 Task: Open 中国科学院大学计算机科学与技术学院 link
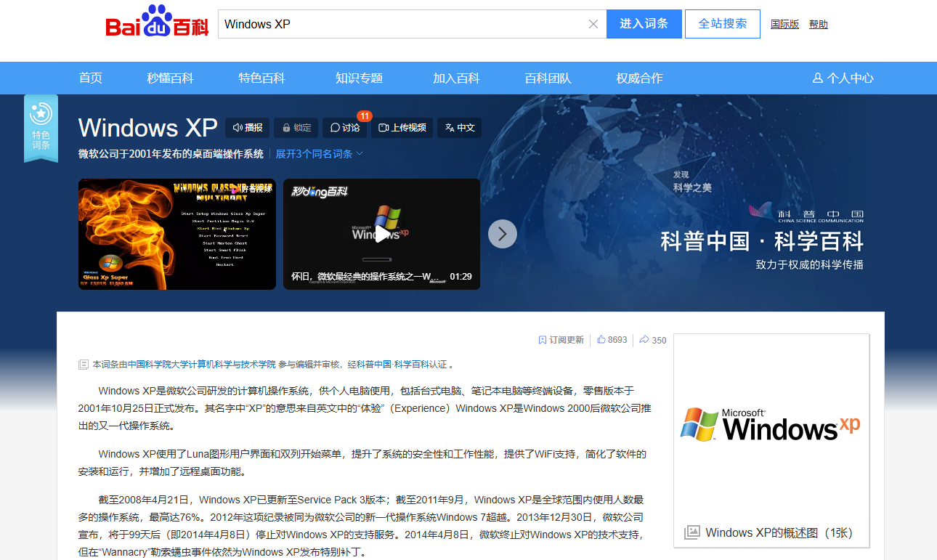tap(202, 365)
